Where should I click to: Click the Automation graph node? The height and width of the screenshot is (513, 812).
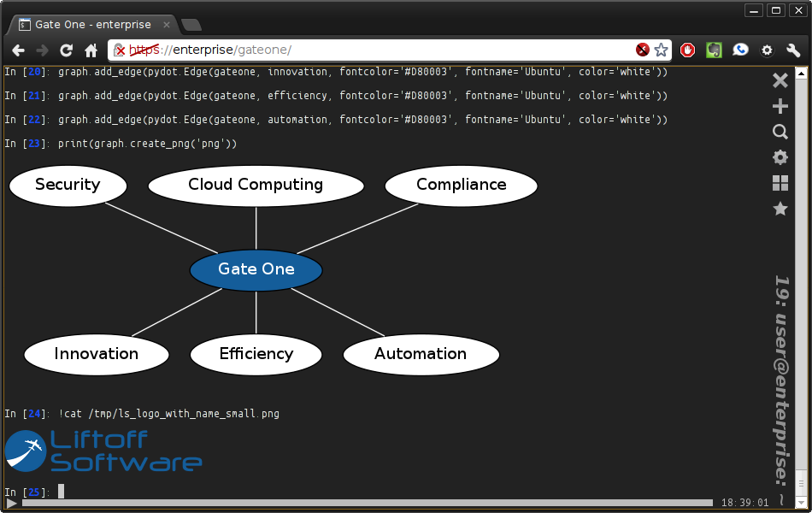coord(421,355)
